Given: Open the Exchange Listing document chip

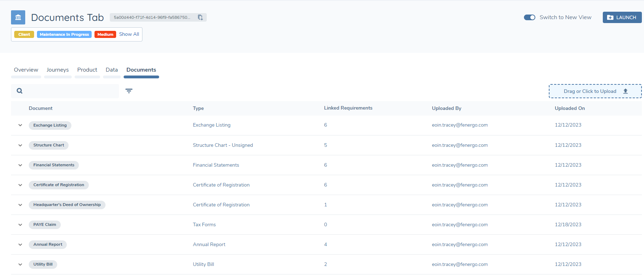Looking at the screenshot, I should pos(50,125).
